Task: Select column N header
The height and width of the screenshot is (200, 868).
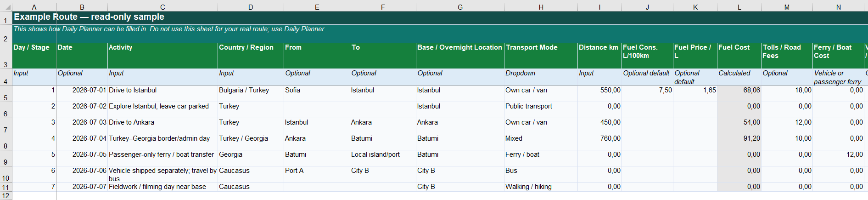Action: click(x=838, y=7)
